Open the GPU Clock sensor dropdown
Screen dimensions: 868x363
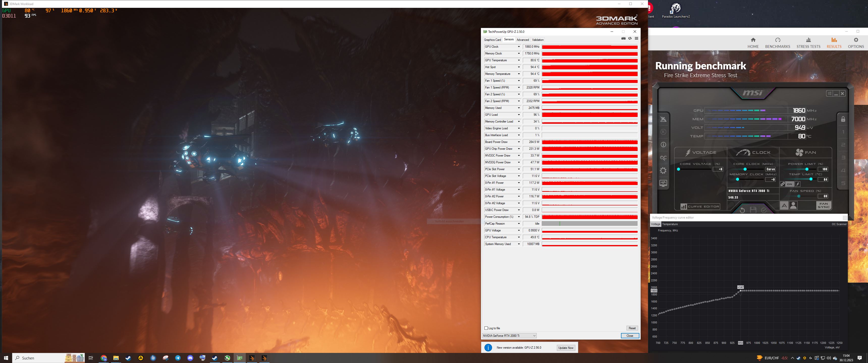pos(519,47)
